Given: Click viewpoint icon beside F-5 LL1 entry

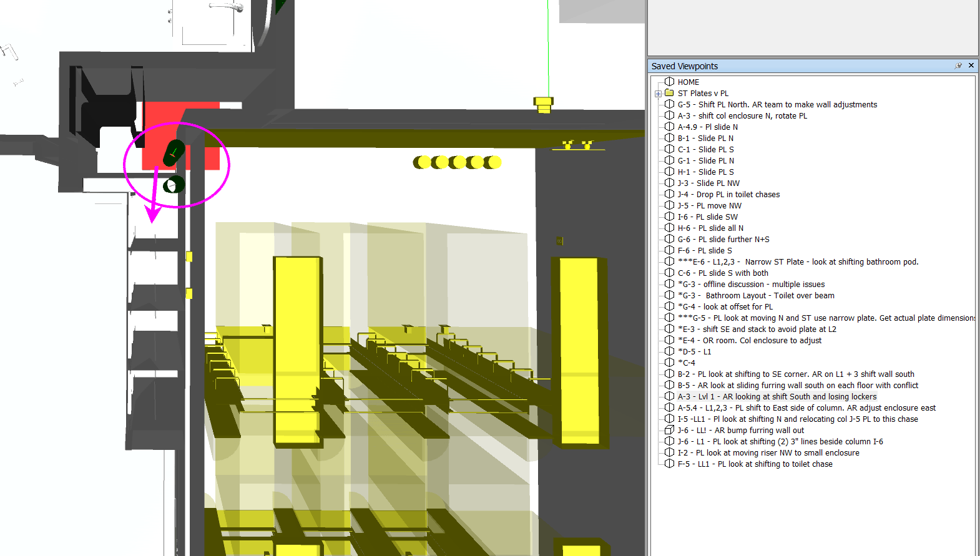Looking at the screenshot, I should tap(669, 464).
